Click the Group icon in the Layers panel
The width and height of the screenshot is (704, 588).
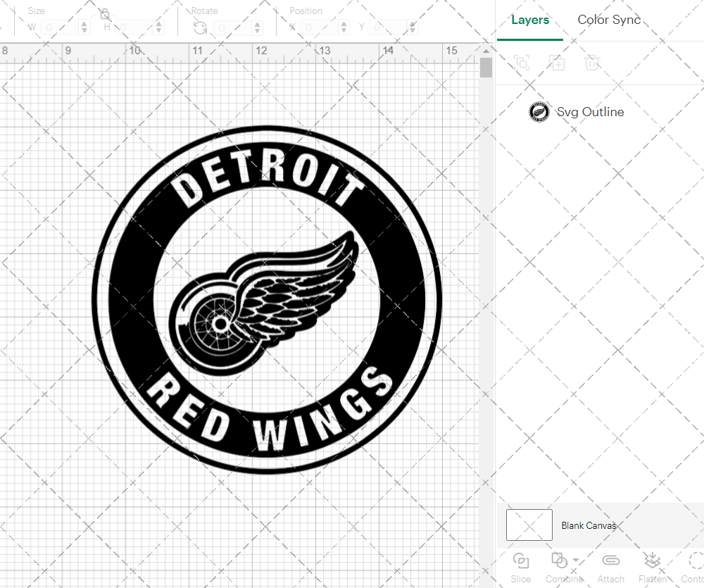(x=522, y=63)
